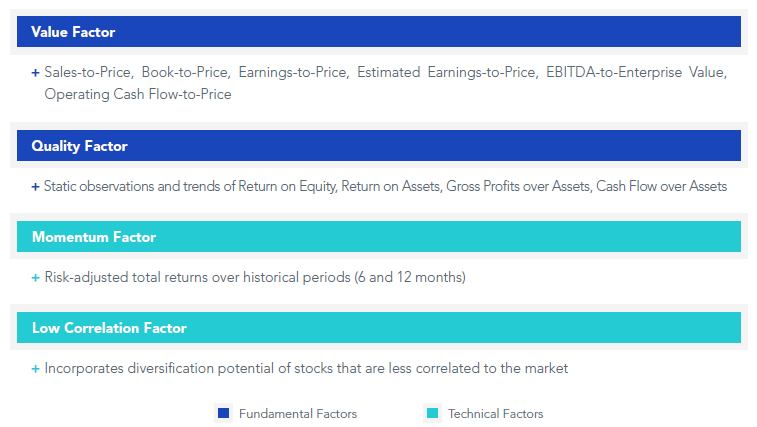Click the plus icon before Risk-adjusted returns

click(35, 278)
